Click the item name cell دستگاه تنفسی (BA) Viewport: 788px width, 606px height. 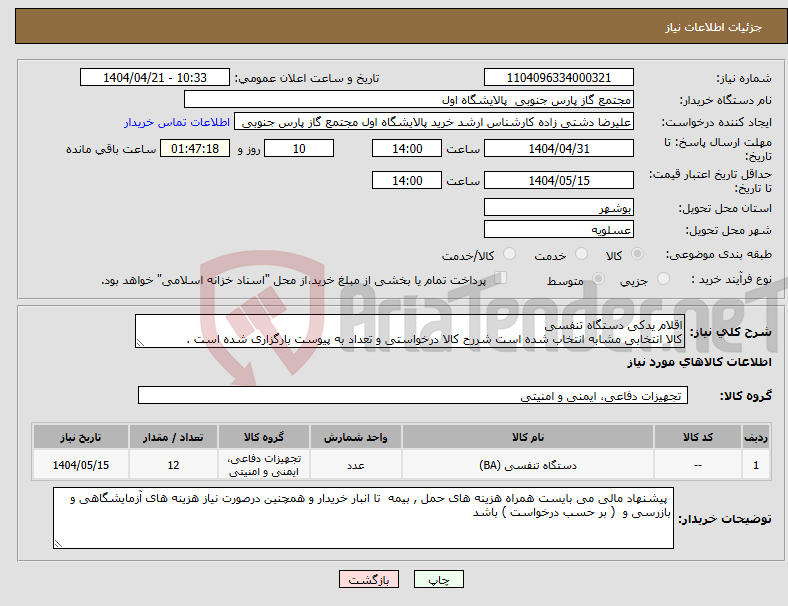tap(528, 465)
